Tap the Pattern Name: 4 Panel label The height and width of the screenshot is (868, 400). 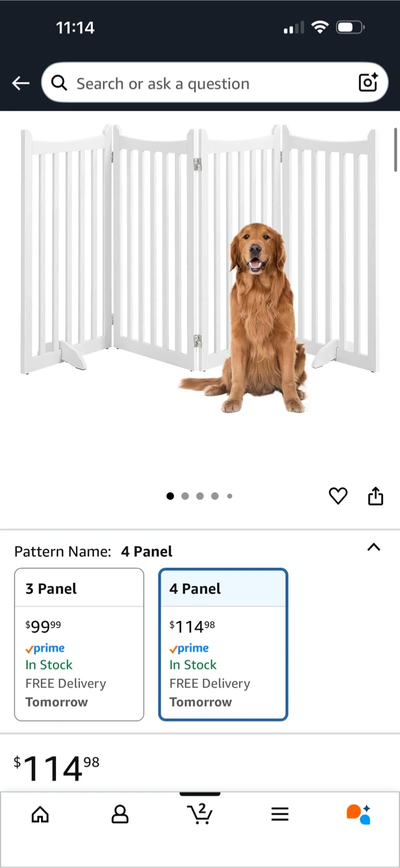point(93,552)
